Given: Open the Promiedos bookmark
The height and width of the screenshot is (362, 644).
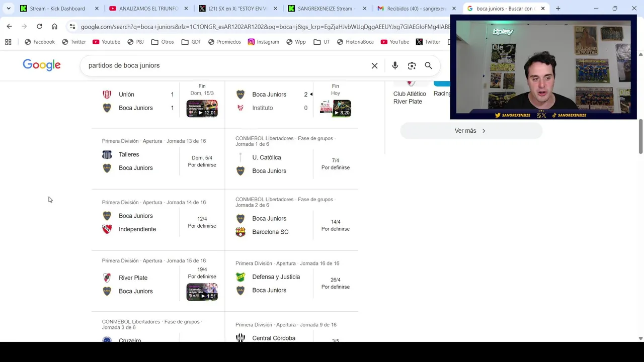Looking at the screenshot, I should [224, 42].
